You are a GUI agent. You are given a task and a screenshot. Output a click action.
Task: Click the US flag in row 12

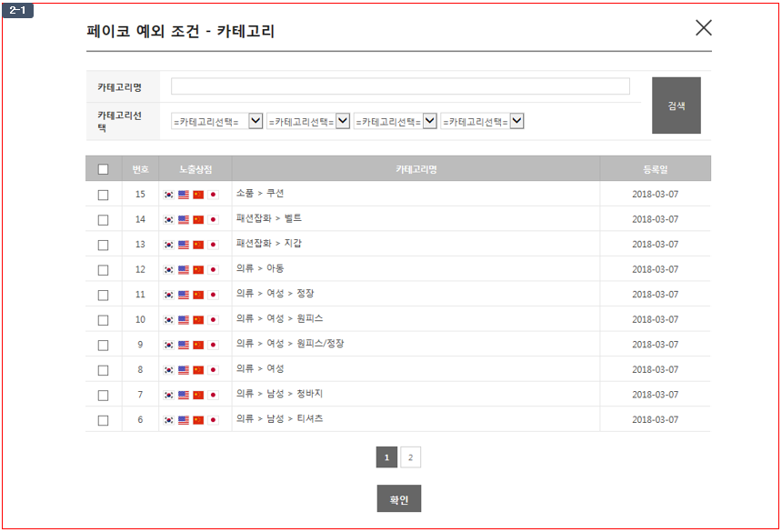(184, 270)
